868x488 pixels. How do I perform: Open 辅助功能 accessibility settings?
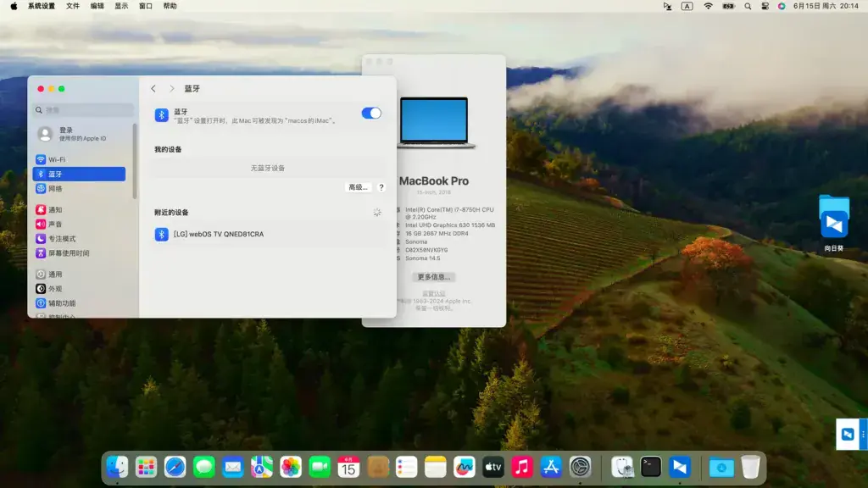79,303
